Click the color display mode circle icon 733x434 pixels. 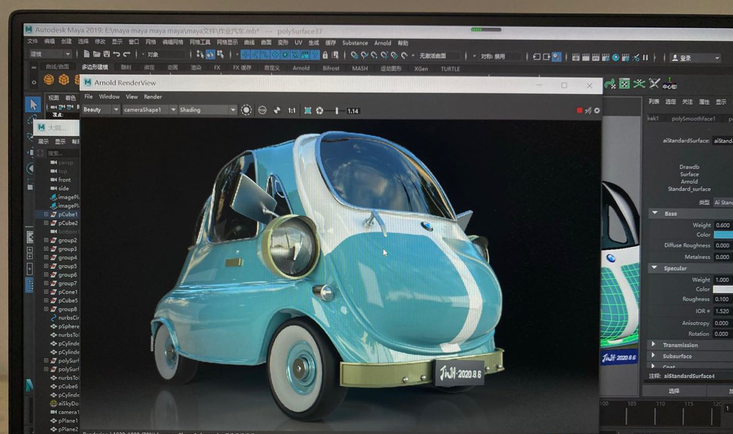coord(246,110)
